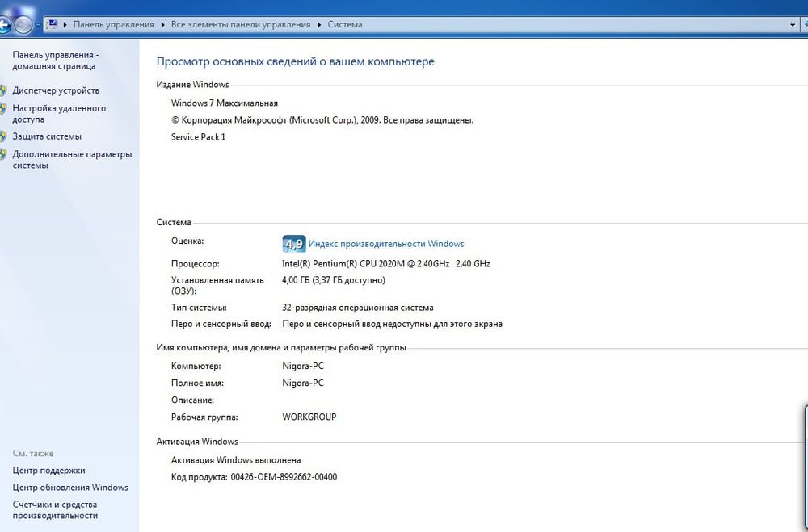Click the Установленная память (ОЗУ) label
Viewport: 808px width, 532px height.
(x=217, y=285)
